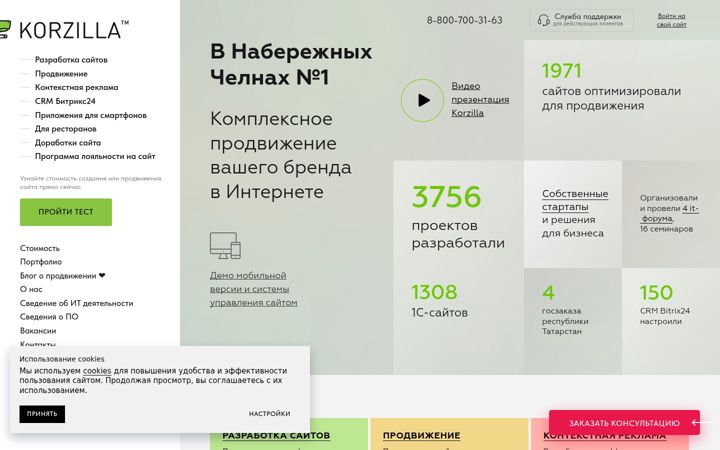Viewport: 720px width, 450px height.
Task: Open the Вакансии link
Action: [38, 331]
